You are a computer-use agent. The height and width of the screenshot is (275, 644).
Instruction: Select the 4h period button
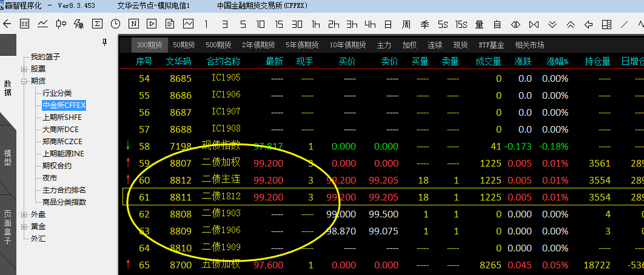point(370,24)
